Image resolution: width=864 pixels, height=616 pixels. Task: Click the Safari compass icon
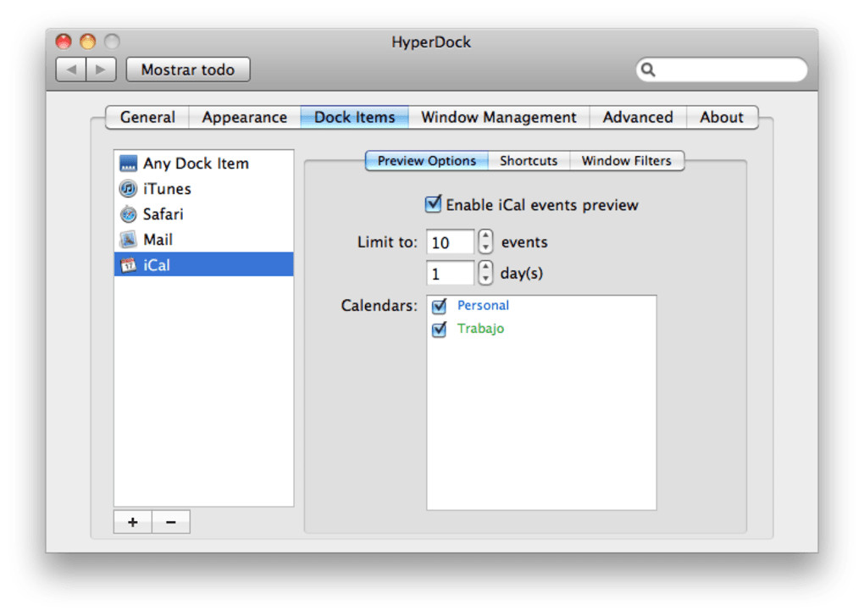coord(128,214)
